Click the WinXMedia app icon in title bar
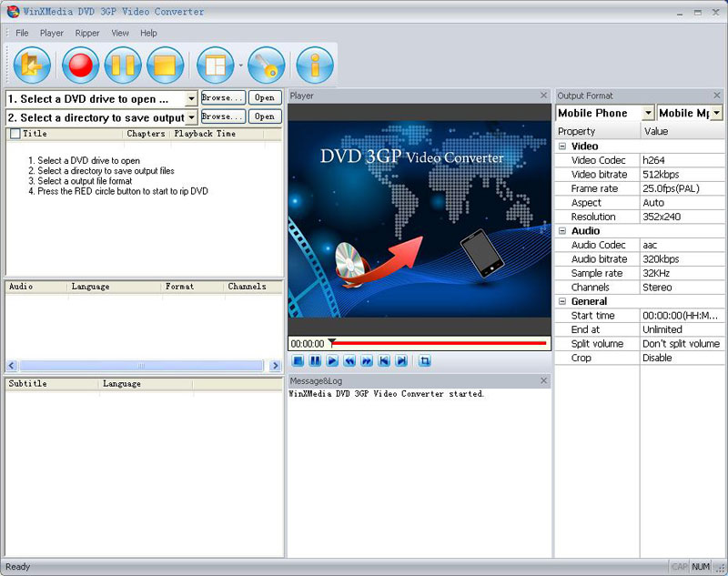The width and height of the screenshot is (728, 576). (x=13, y=12)
